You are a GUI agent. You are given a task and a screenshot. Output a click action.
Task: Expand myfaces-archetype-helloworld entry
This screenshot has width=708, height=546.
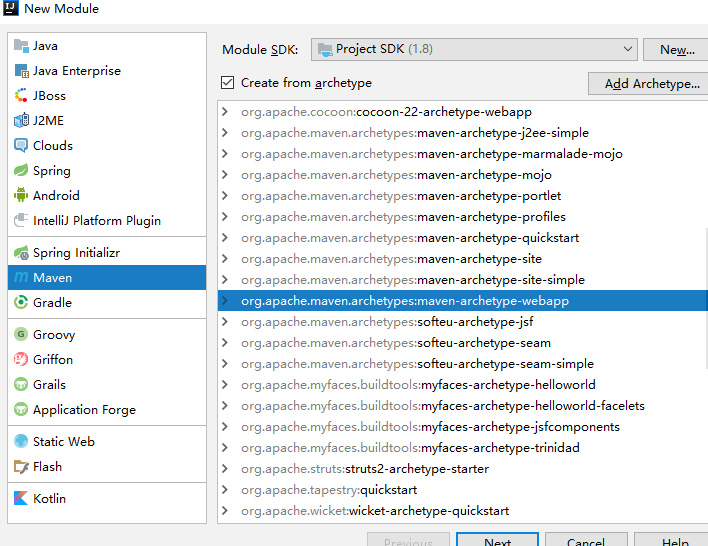(x=225, y=385)
